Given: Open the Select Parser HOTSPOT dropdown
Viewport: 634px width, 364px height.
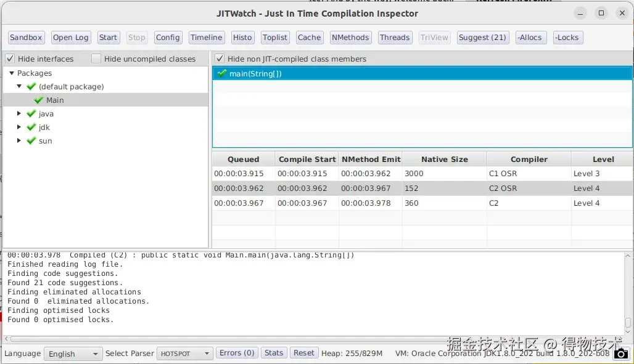Looking at the screenshot, I should tap(185, 354).
